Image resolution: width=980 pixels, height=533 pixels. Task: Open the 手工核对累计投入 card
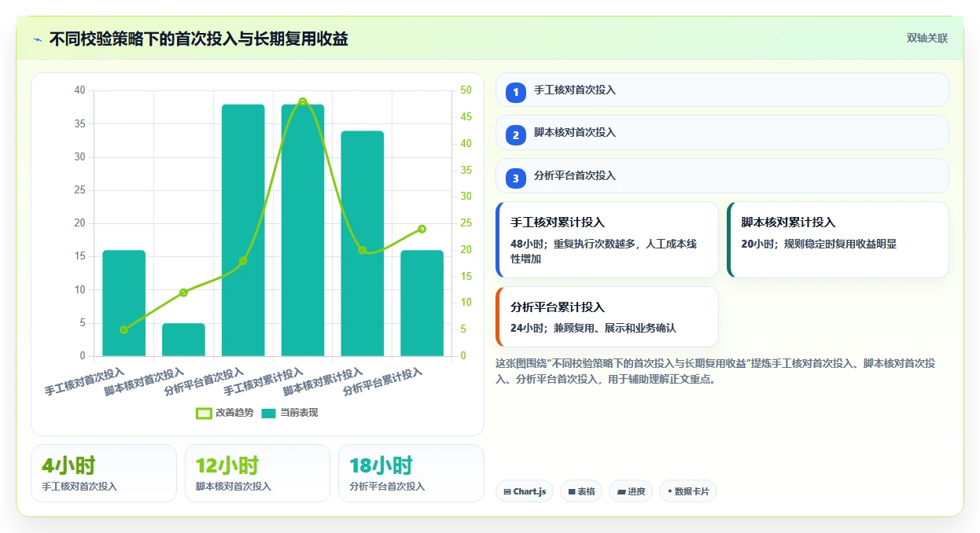(607, 240)
